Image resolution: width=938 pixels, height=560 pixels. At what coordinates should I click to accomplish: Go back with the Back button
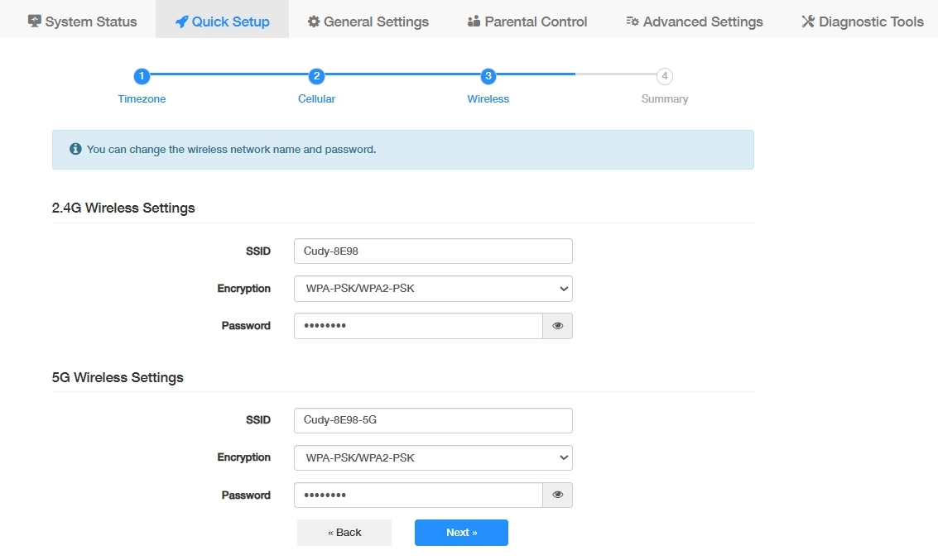click(x=344, y=533)
